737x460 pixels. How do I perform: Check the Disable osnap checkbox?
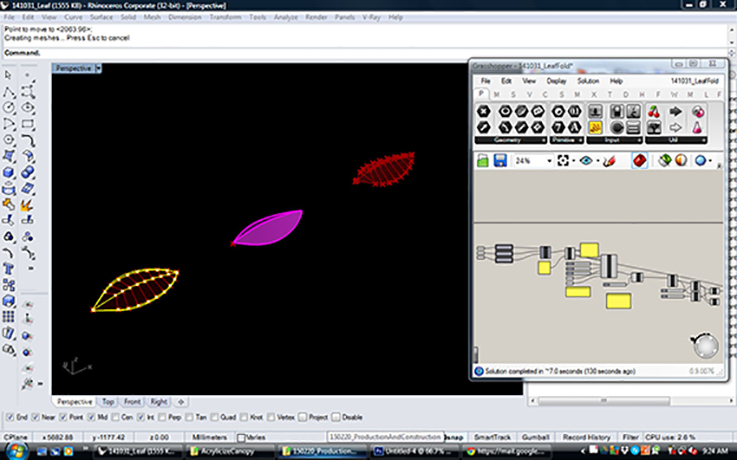click(x=337, y=417)
